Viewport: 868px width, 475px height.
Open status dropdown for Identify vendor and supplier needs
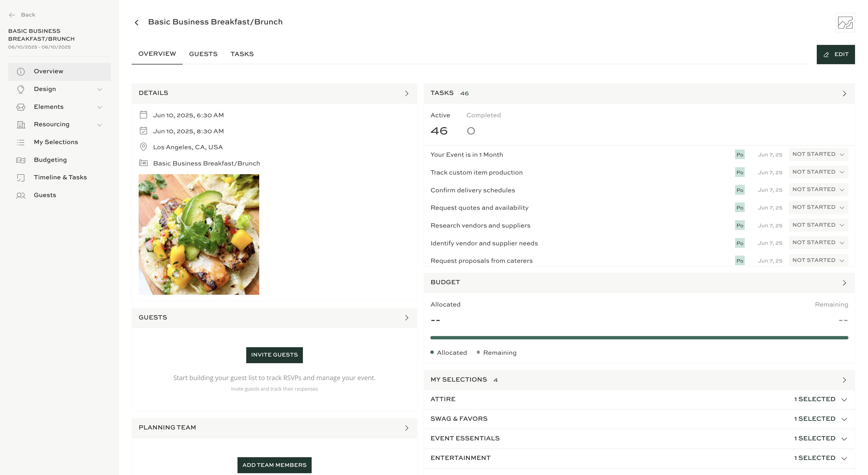(818, 243)
